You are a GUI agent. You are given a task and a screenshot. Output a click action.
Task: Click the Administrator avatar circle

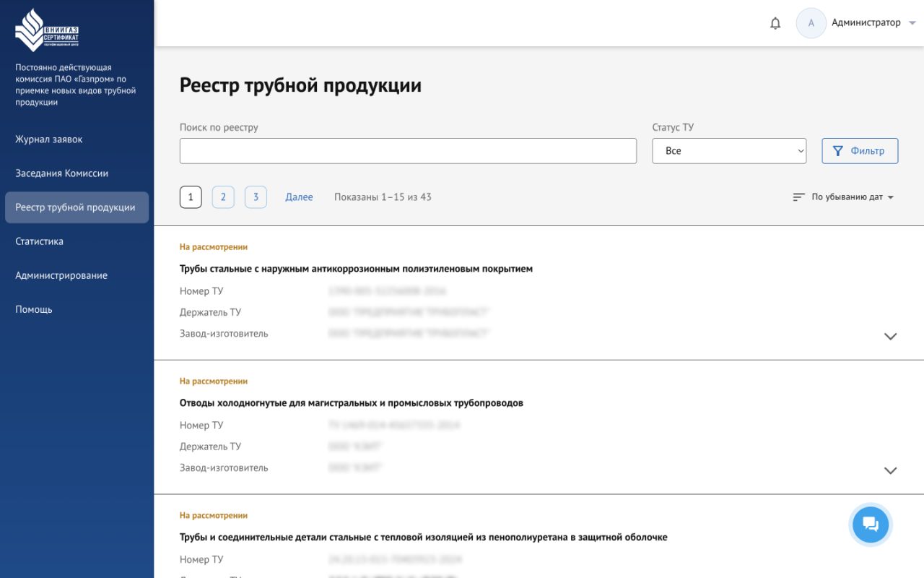(x=811, y=23)
